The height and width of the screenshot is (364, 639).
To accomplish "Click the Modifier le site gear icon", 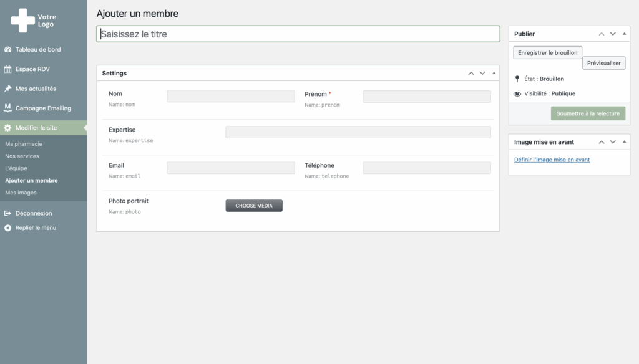I will click(x=7, y=127).
